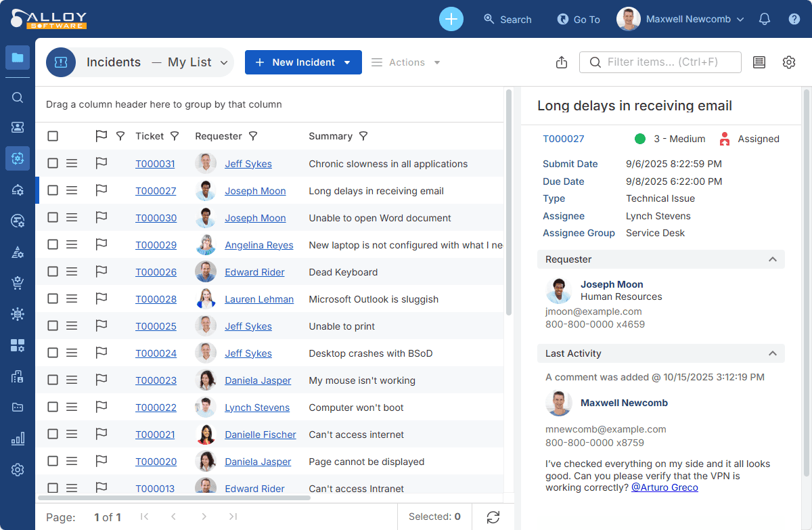
Task: Open the New Incident dropdown arrow
Action: 348,62
